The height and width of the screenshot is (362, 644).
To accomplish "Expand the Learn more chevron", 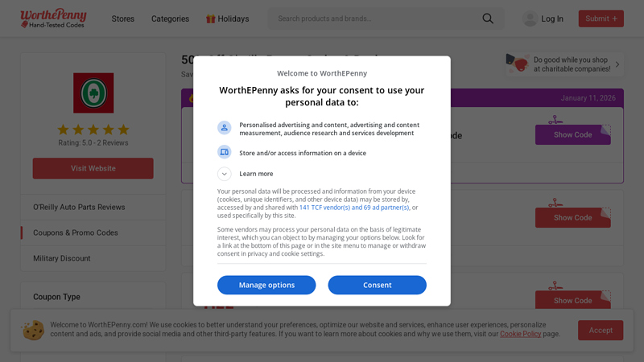I will pos(224,174).
